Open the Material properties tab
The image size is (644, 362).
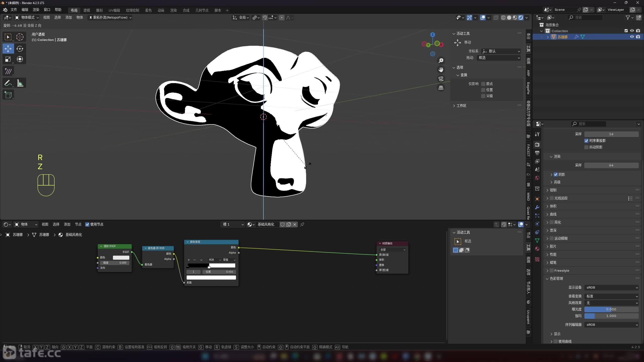coord(537,249)
